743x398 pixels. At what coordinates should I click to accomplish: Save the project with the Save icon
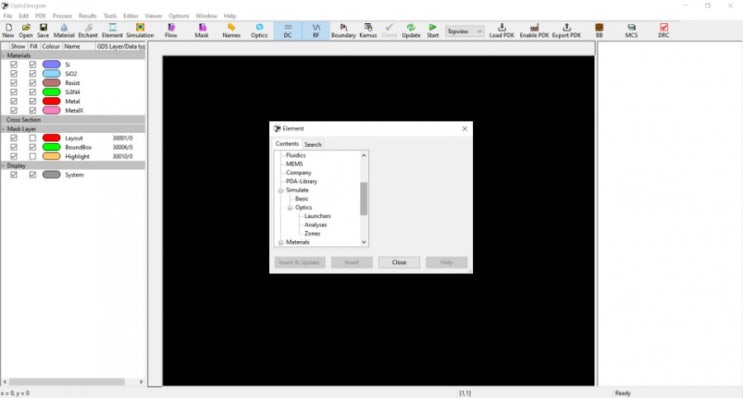[43, 30]
